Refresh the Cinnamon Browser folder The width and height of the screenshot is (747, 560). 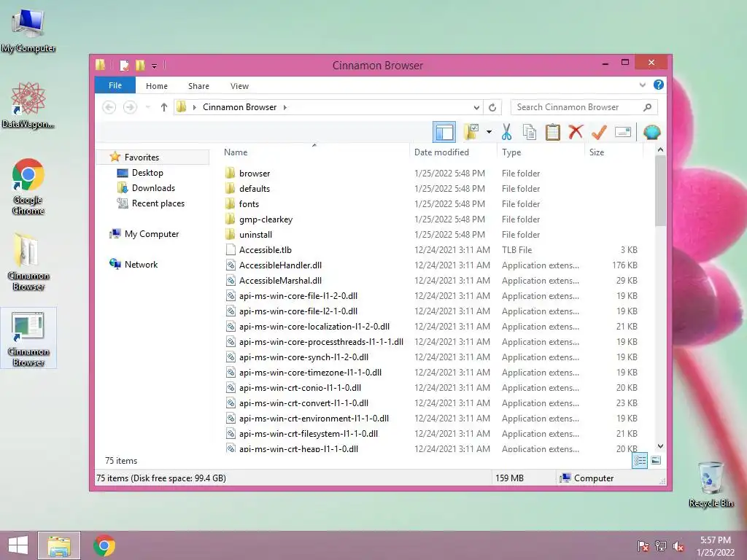(492, 107)
